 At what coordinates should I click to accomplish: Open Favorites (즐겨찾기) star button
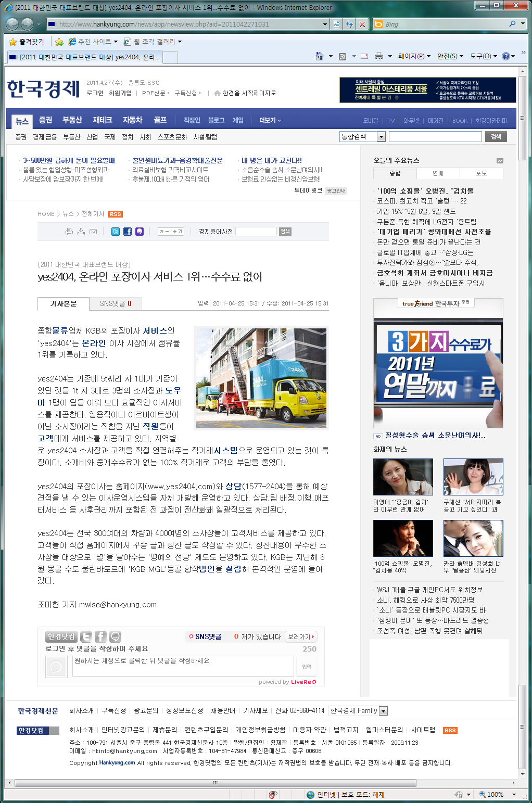coord(27,42)
